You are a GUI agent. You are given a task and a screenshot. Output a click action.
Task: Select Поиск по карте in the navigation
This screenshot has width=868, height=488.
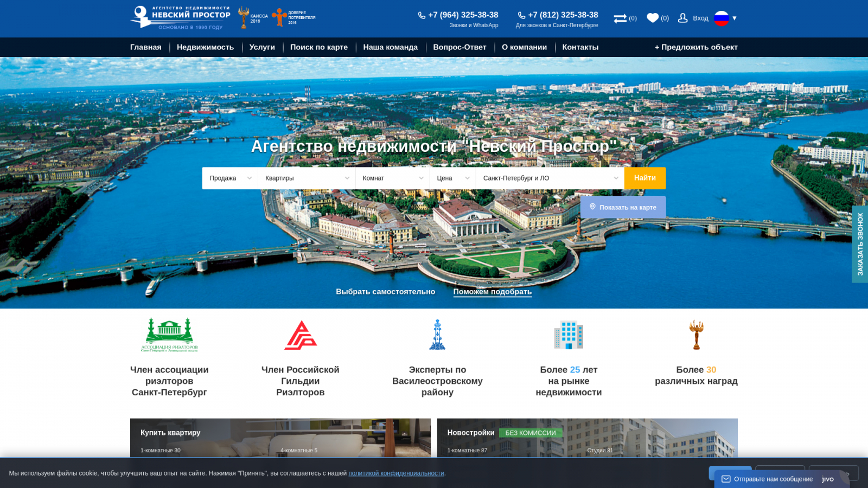[x=319, y=47]
